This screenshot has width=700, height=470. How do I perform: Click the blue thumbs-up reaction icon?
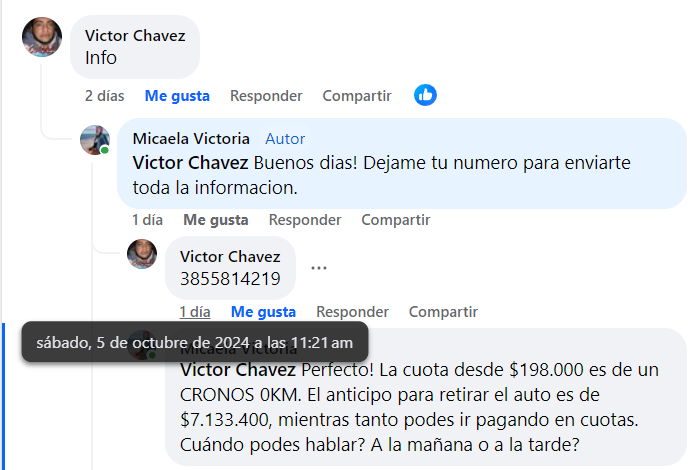pyautogui.click(x=425, y=95)
